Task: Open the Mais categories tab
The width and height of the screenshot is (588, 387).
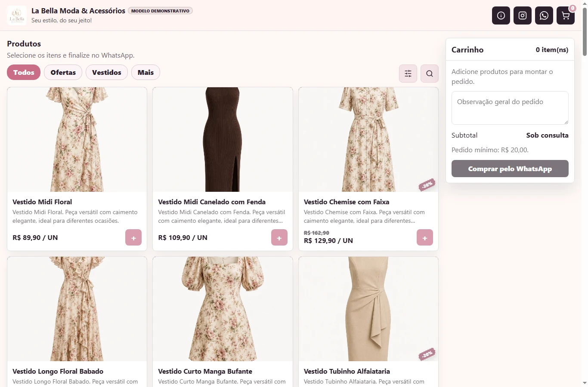Action: pos(145,72)
